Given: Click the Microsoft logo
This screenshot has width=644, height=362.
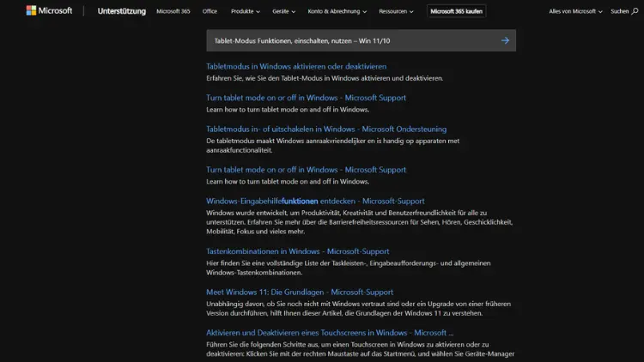Looking at the screenshot, I should coord(49,10).
